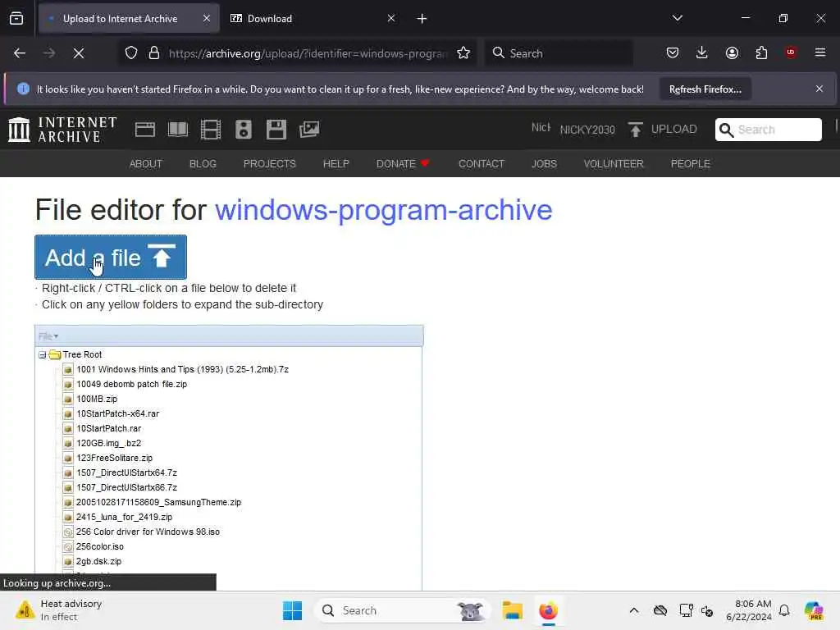840x630 pixels.
Task: Save page to Pocket
Action: (x=673, y=53)
